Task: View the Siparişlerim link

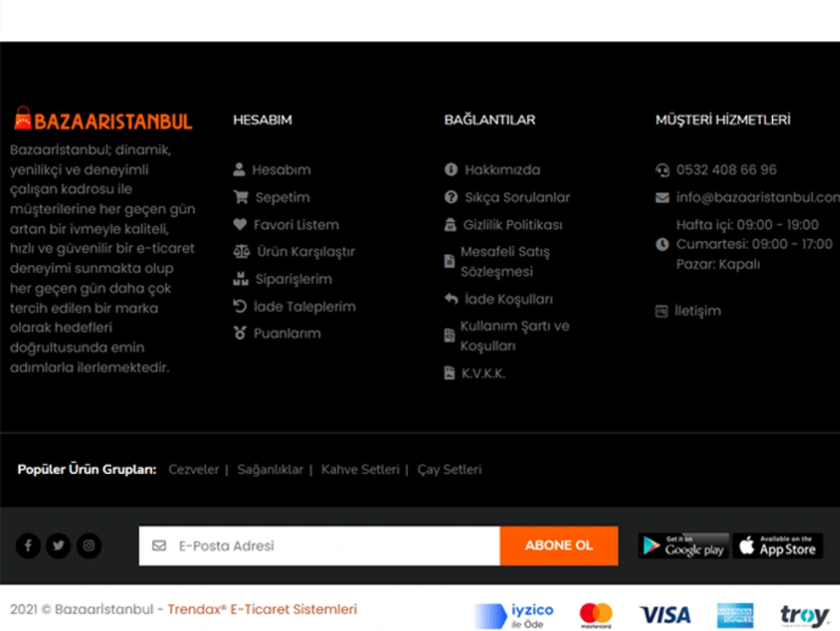Action: 293,279
